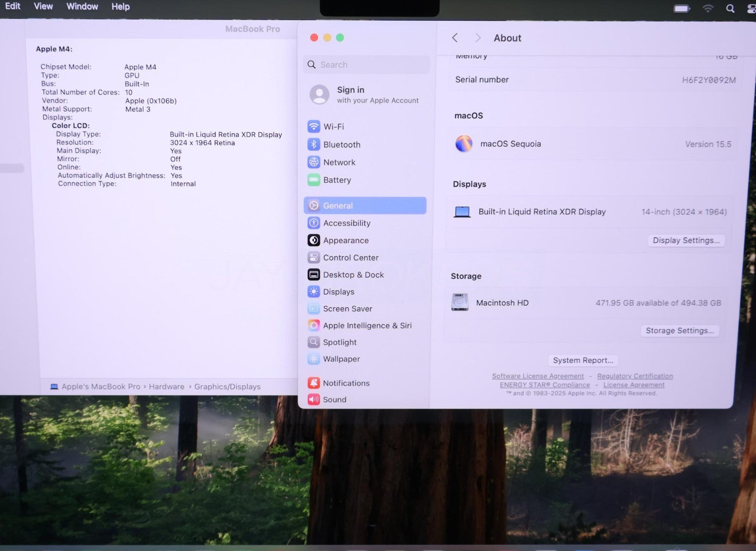
Task: Open Appearance settings
Action: click(x=345, y=240)
